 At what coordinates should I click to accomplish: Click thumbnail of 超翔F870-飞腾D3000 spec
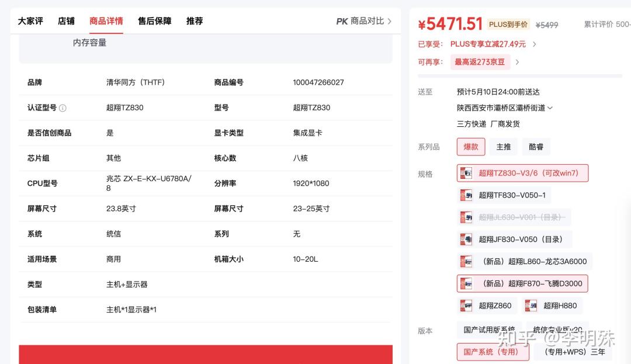(x=466, y=283)
